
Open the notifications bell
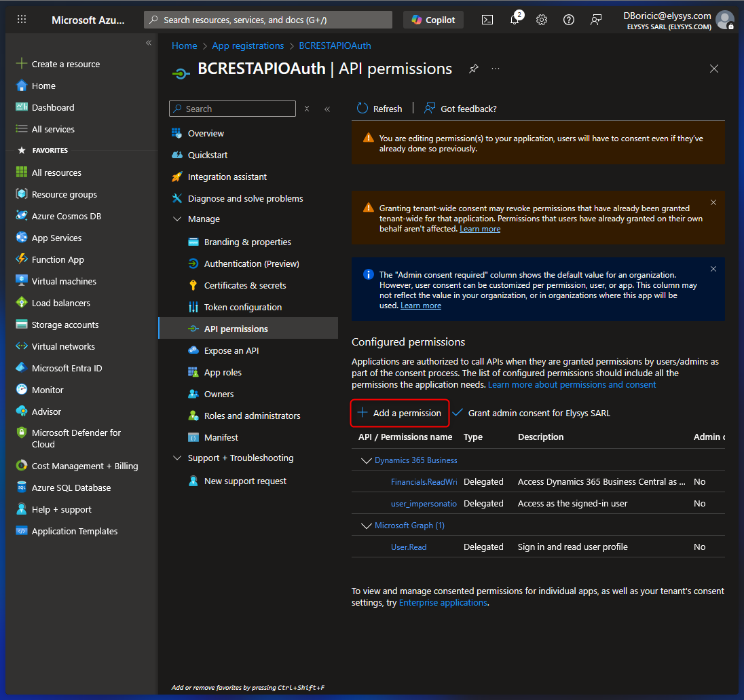pyautogui.click(x=515, y=20)
